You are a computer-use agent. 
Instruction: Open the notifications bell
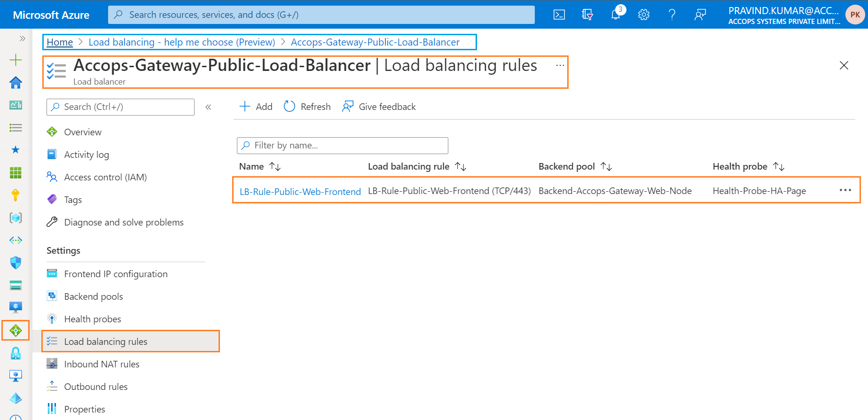[x=616, y=15]
